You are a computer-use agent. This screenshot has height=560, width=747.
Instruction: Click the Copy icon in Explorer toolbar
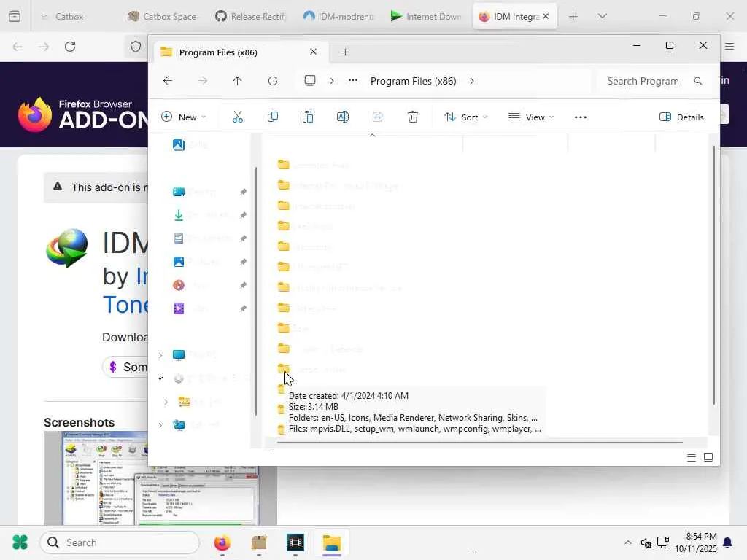point(273,117)
